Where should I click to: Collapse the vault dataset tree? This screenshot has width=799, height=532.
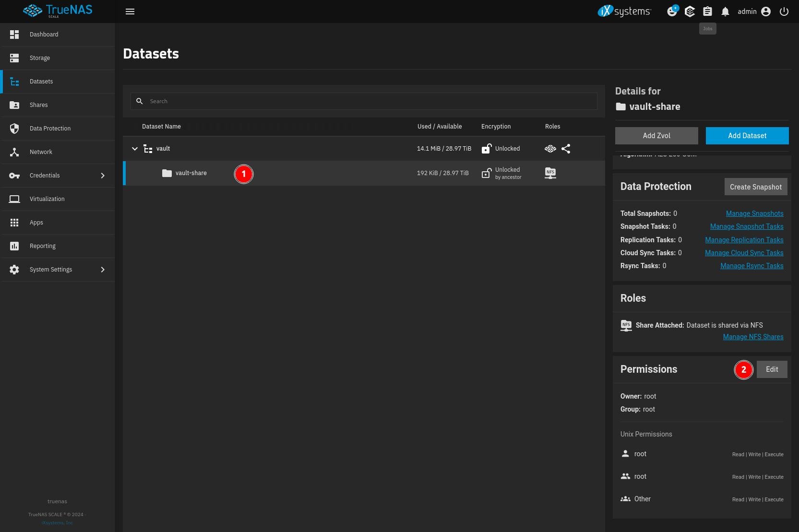point(135,149)
